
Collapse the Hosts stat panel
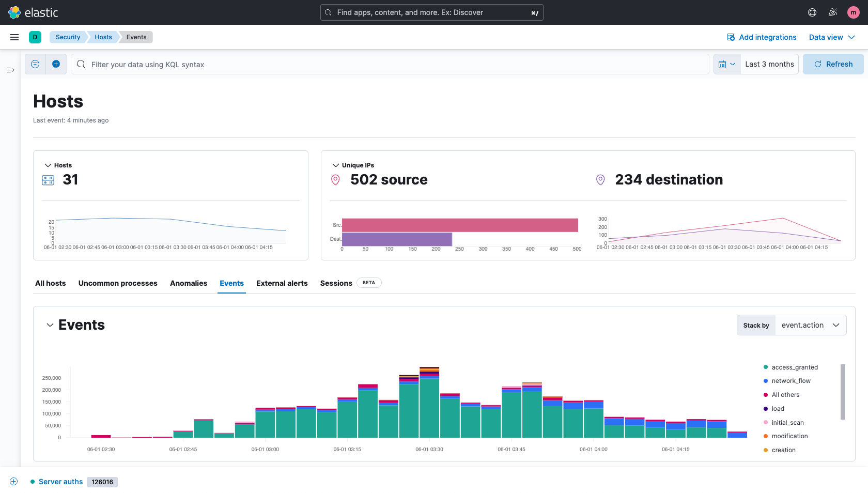pos(48,165)
